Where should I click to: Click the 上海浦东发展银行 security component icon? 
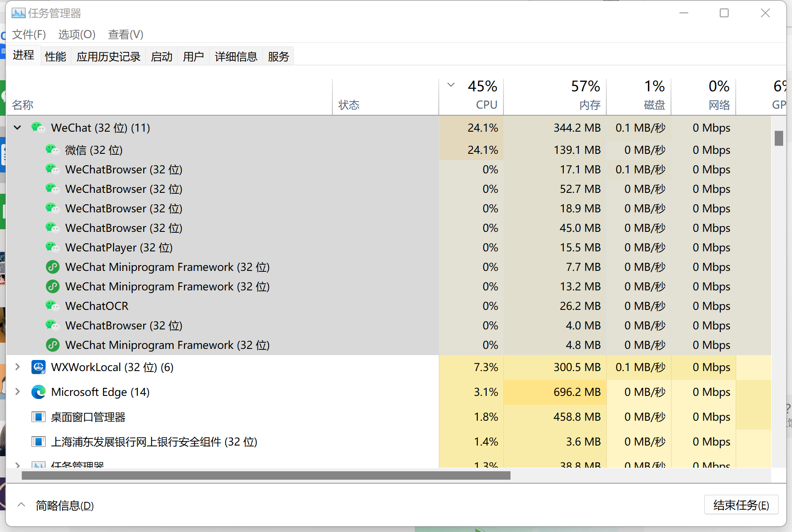tap(39, 442)
